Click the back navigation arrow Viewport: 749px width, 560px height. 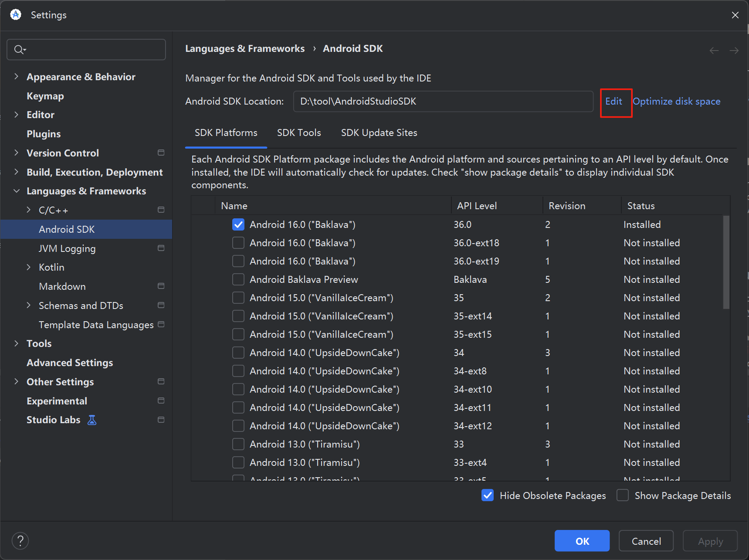pyautogui.click(x=714, y=50)
